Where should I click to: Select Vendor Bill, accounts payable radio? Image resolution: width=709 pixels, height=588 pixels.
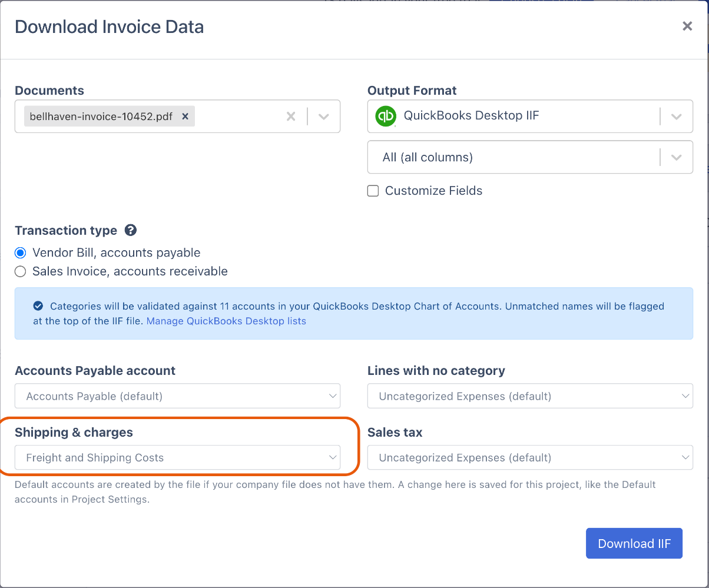(21, 253)
